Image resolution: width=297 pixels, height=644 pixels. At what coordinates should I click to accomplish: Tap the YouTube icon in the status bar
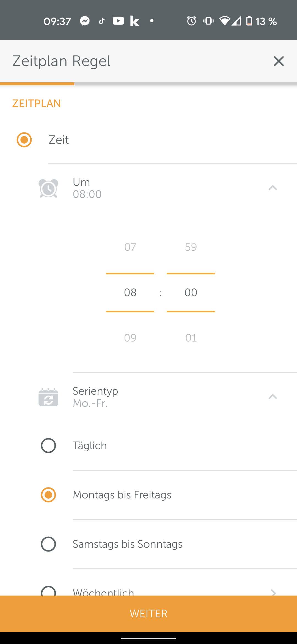[118, 21]
